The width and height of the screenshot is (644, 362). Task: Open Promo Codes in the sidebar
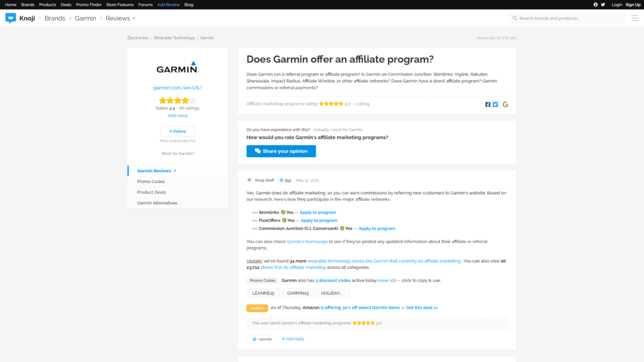(151, 182)
